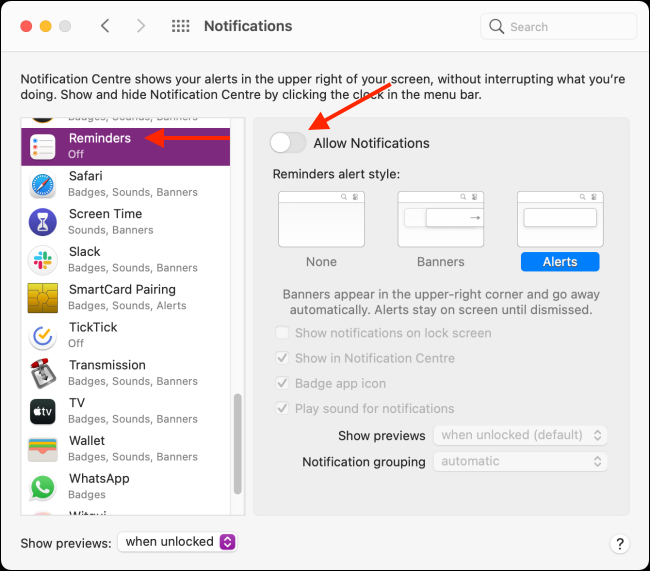Select the Reminders list entry
The height and width of the screenshot is (571, 650).
click(x=126, y=147)
